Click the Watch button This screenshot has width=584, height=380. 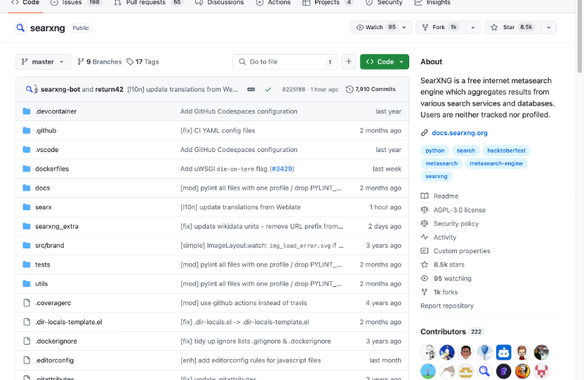(x=376, y=27)
